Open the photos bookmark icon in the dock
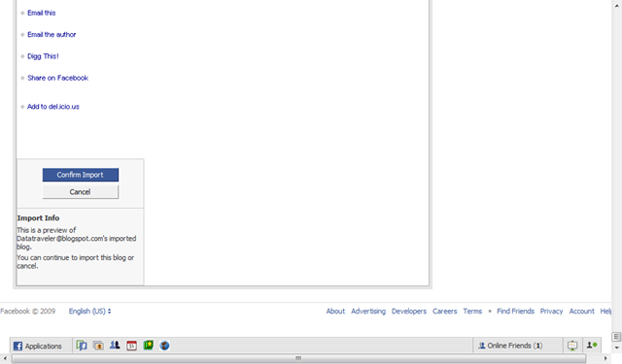Image resolution: width=622 pixels, height=364 pixels. pos(98,346)
